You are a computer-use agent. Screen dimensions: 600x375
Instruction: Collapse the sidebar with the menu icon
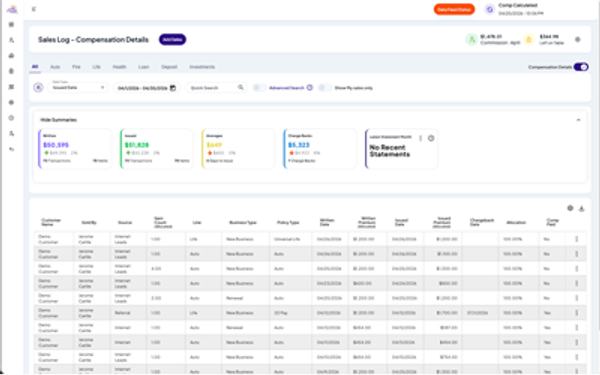[x=34, y=9]
